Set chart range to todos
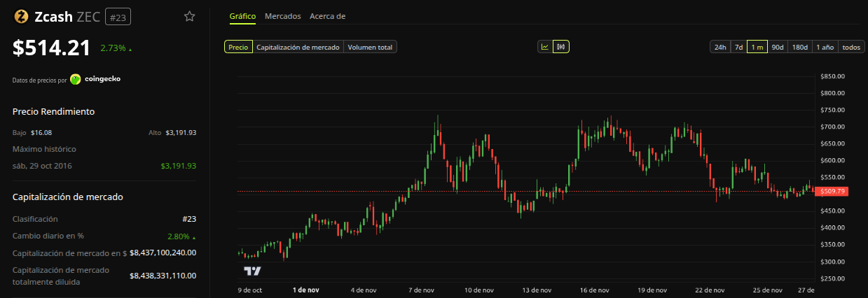Screen dimensions: 868x298 (x=851, y=47)
